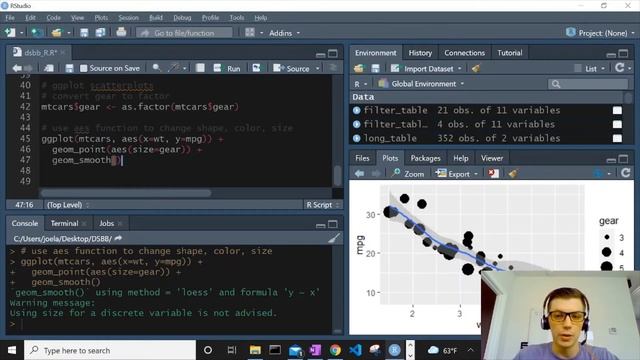The image size is (640, 360).
Task: Click the working directory arrow icon
Action: 118,238
